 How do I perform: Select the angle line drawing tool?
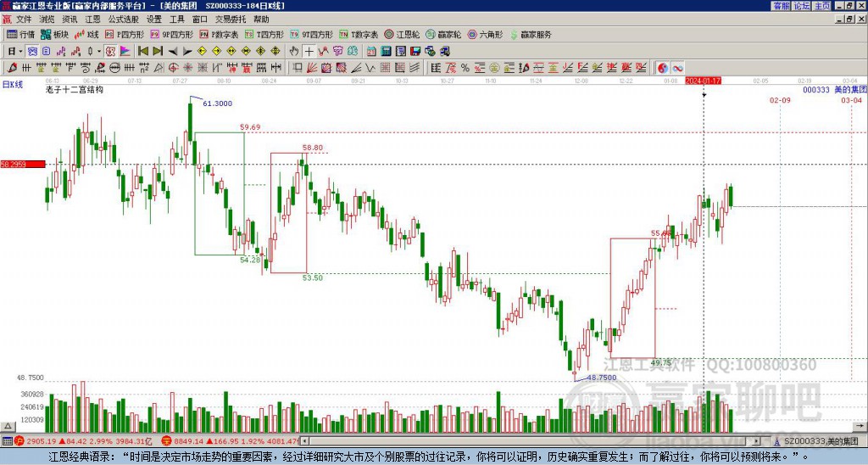(x=356, y=68)
